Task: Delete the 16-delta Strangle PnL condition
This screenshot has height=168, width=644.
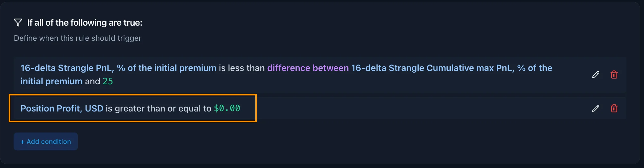Action: tap(614, 75)
